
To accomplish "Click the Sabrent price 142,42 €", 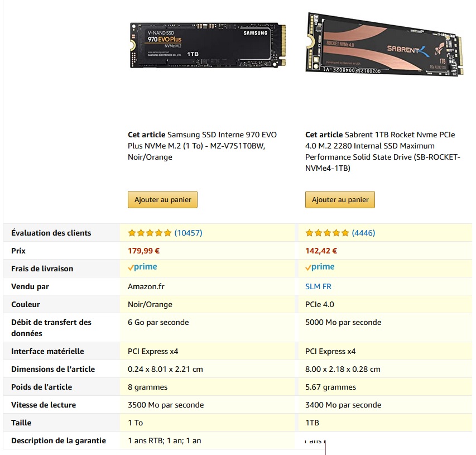I will click(321, 251).
